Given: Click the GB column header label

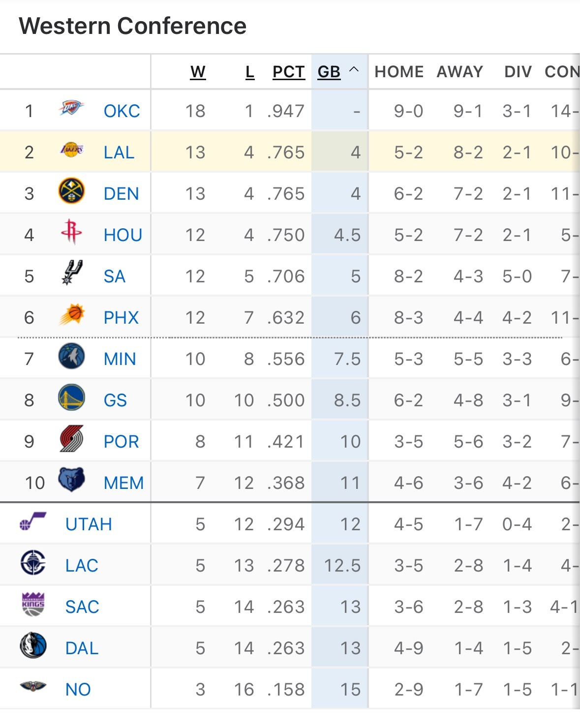Looking at the screenshot, I should click(329, 72).
